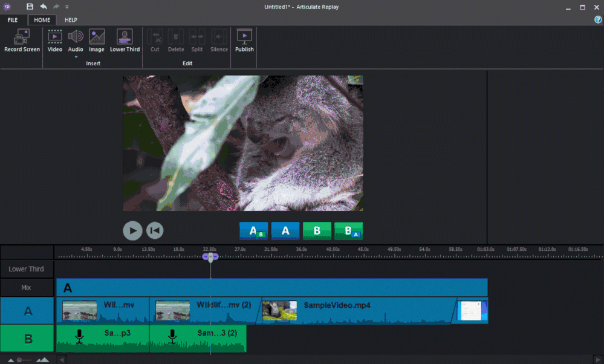
Task: Insert a Video clip from the ribbon
Action: tap(55, 37)
